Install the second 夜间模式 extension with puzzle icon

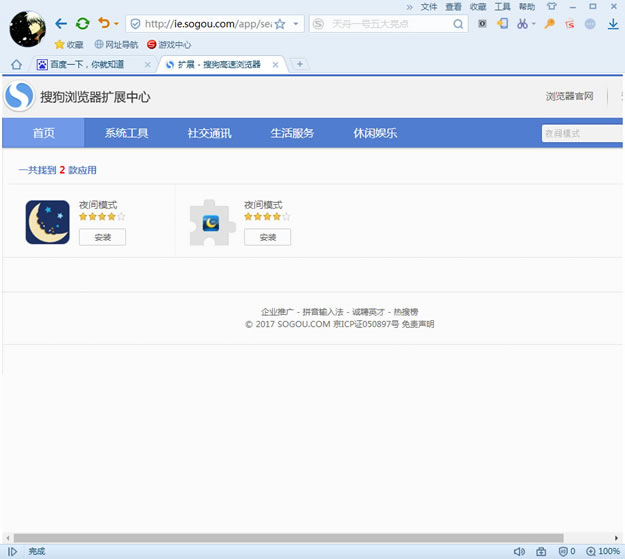point(267,237)
